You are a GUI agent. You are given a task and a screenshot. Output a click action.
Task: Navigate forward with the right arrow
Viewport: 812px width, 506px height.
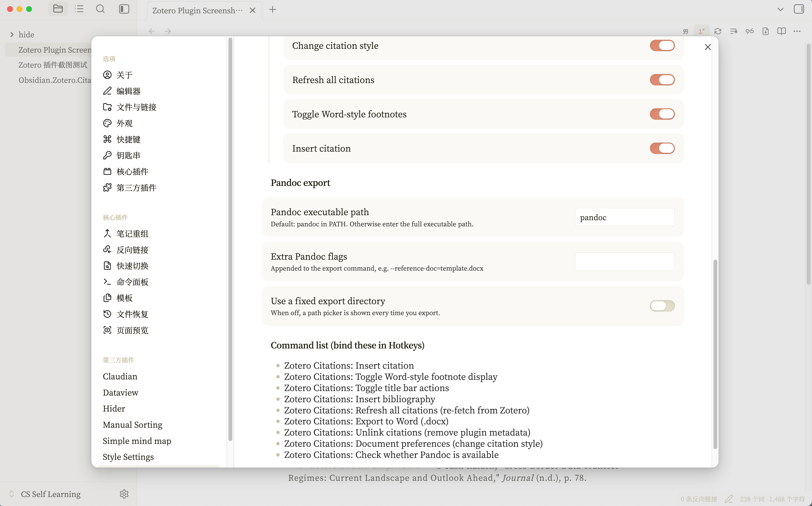[x=168, y=31]
